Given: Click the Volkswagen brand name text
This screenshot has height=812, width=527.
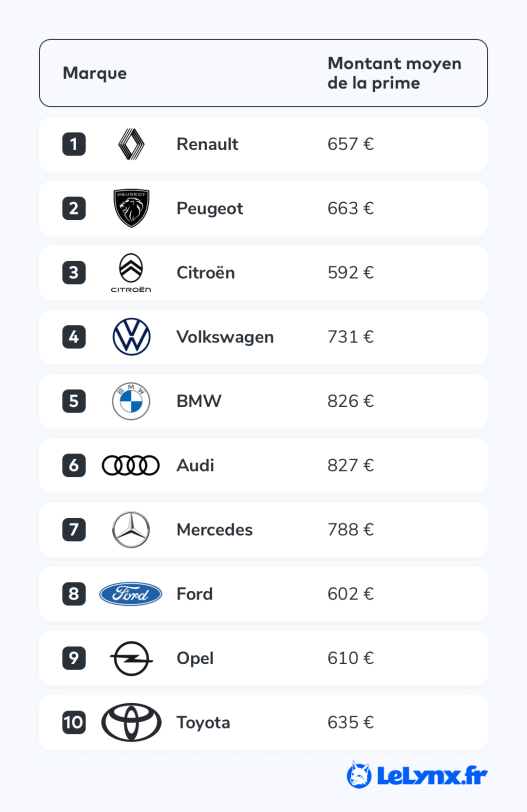Looking at the screenshot, I should coord(225,337).
